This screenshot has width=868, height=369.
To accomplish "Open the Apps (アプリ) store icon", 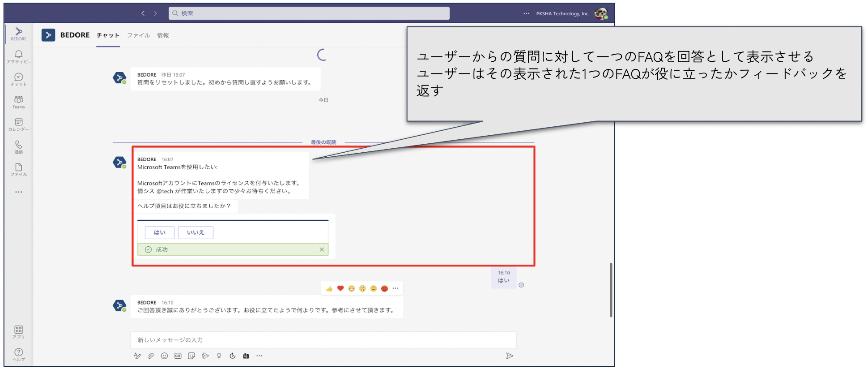I will pos(18,332).
